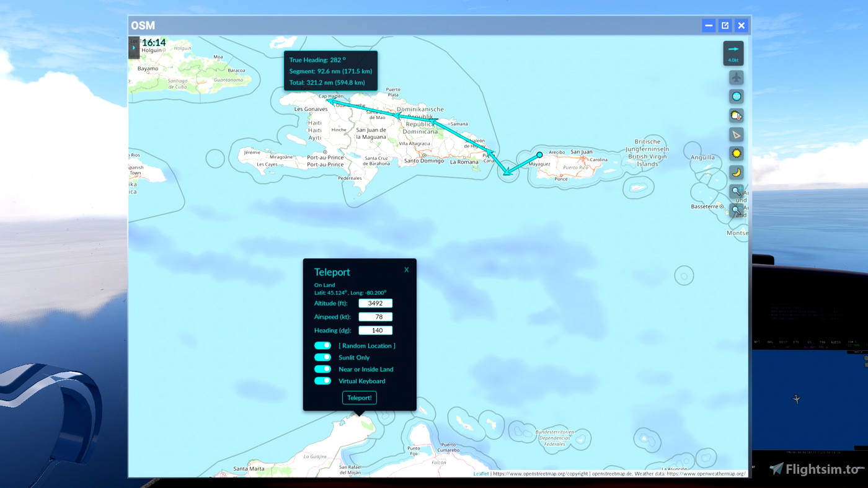The height and width of the screenshot is (488, 868).
Task: Switch to daytime with sun icon
Action: [x=736, y=153]
